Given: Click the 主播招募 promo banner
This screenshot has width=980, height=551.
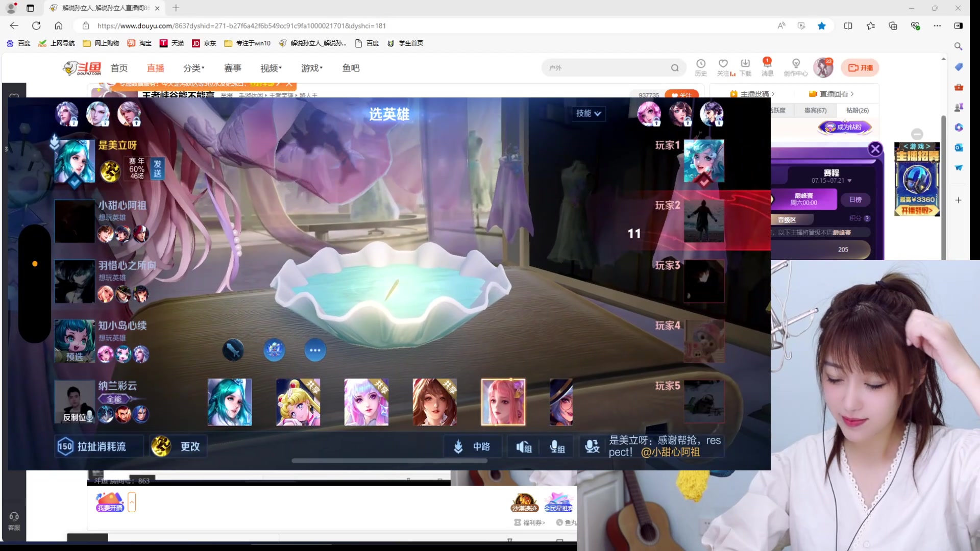Looking at the screenshot, I should 917,180.
